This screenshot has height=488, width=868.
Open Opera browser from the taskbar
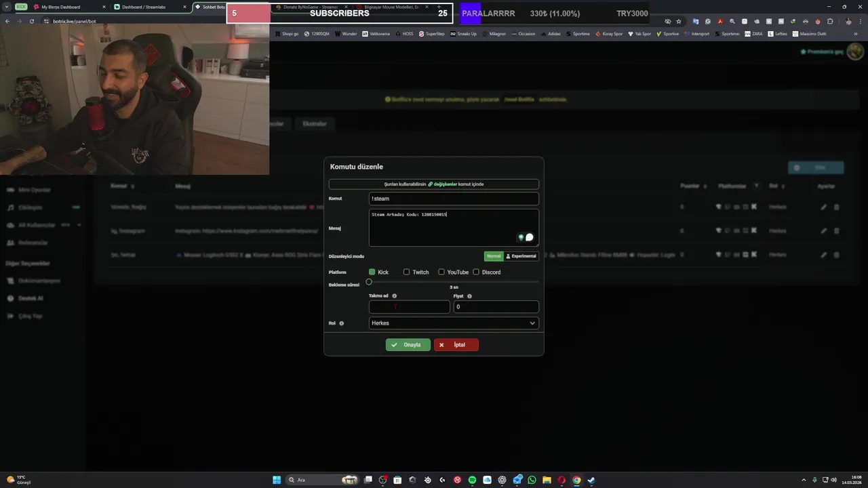pos(561,480)
